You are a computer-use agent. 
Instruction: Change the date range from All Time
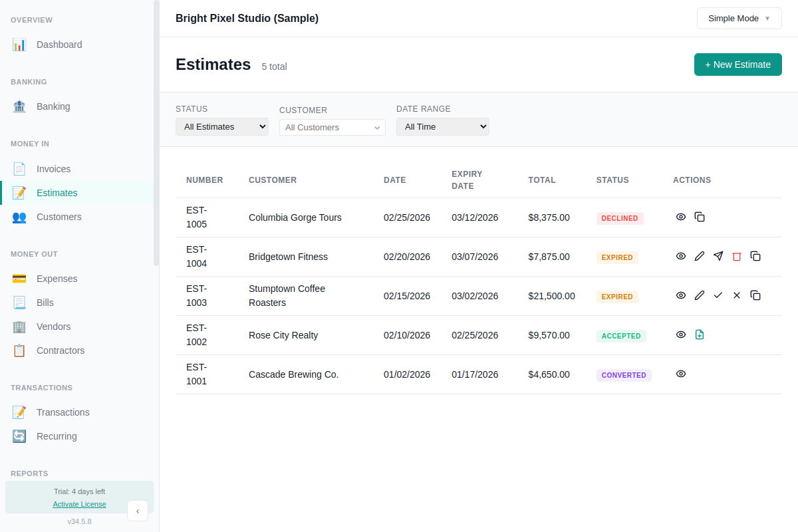(x=442, y=126)
